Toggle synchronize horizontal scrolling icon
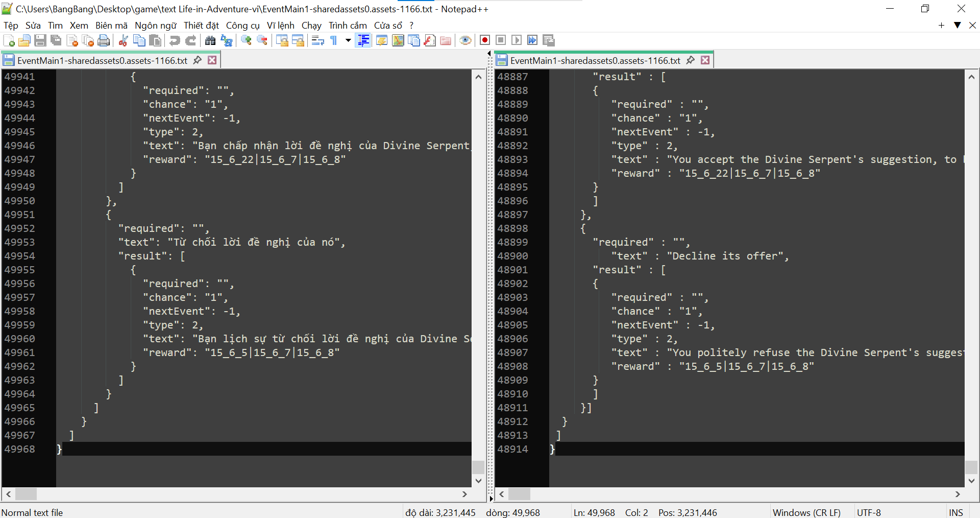This screenshot has height=518, width=980. pyautogui.click(x=298, y=40)
